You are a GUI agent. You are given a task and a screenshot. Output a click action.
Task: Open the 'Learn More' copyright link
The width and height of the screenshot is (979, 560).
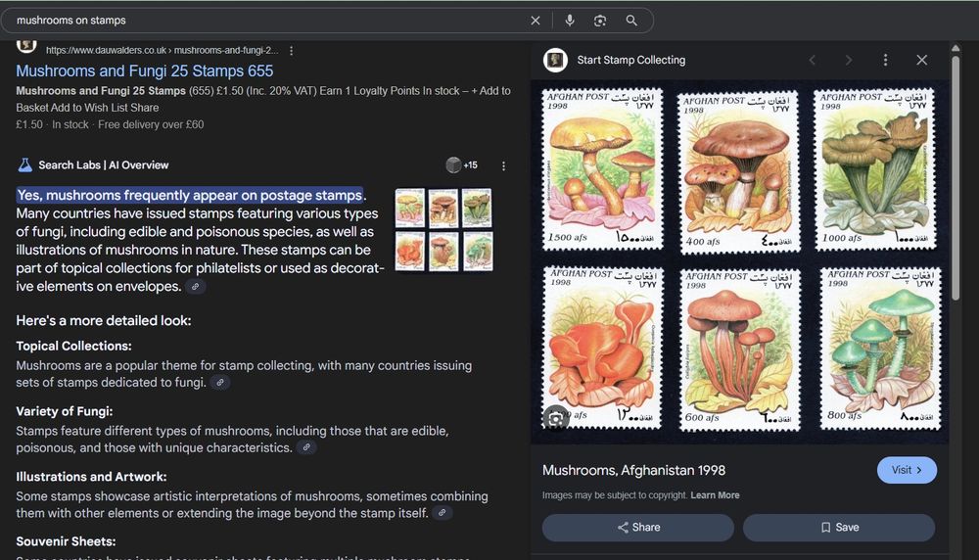pyautogui.click(x=715, y=495)
